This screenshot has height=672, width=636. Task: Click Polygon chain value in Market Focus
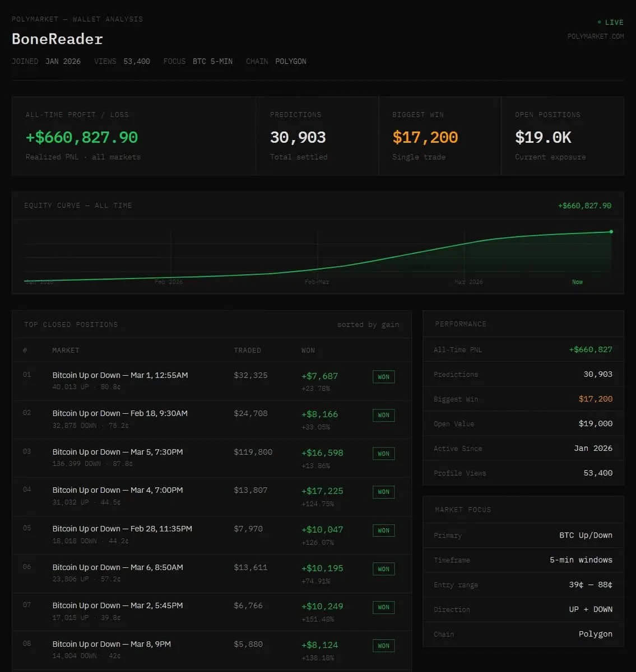[596, 634]
